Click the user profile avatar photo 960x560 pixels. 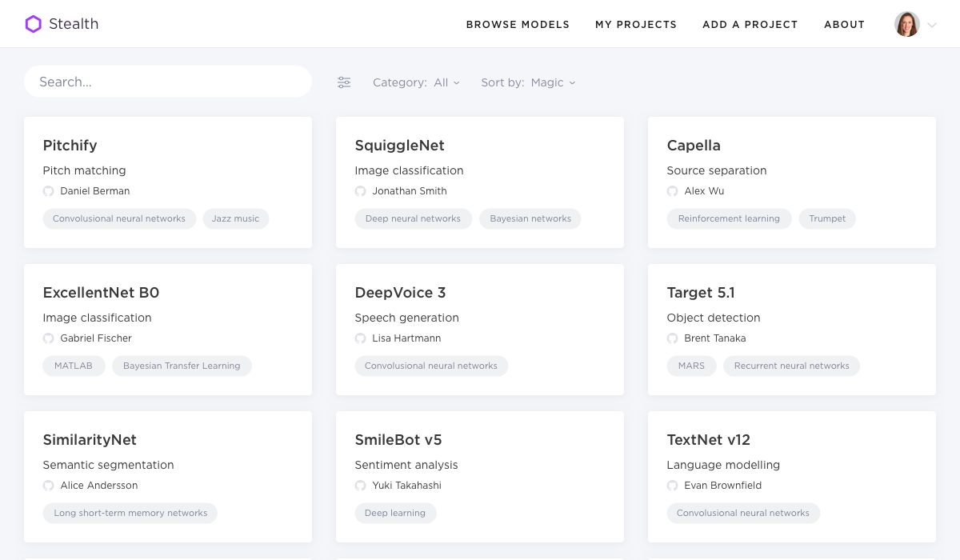click(x=906, y=24)
